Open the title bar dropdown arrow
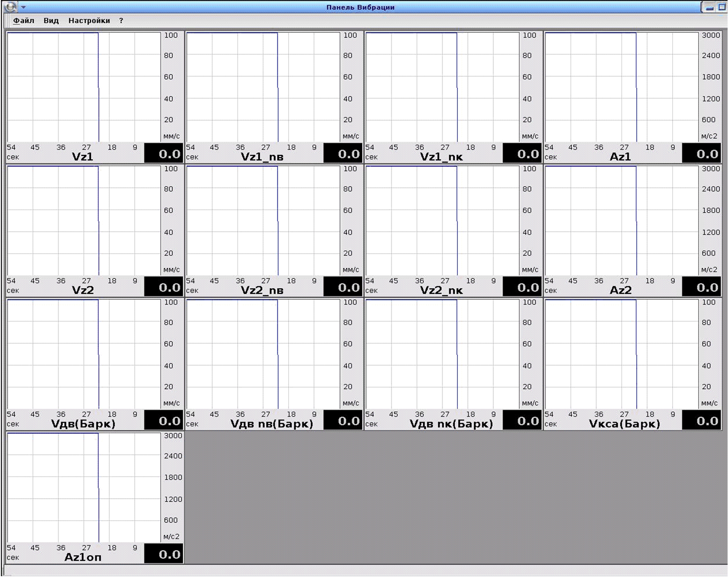 (x=23, y=7)
